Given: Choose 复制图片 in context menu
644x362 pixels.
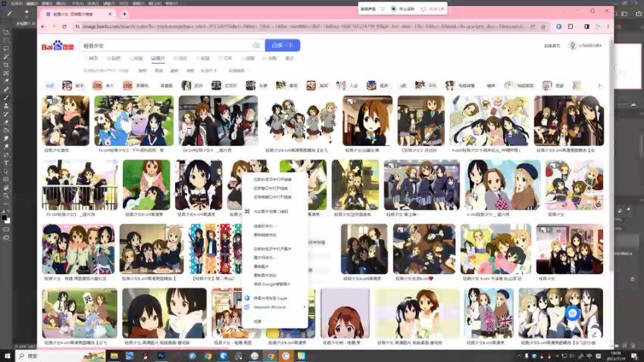Looking at the screenshot, I should point(275,267).
